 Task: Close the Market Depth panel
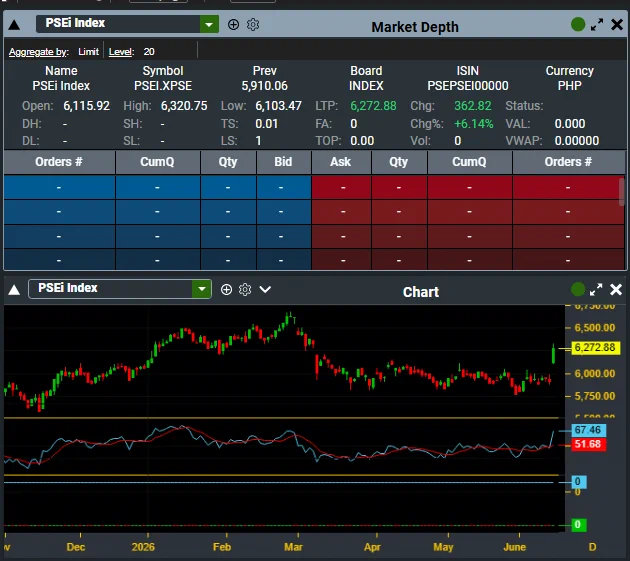tap(617, 25)
